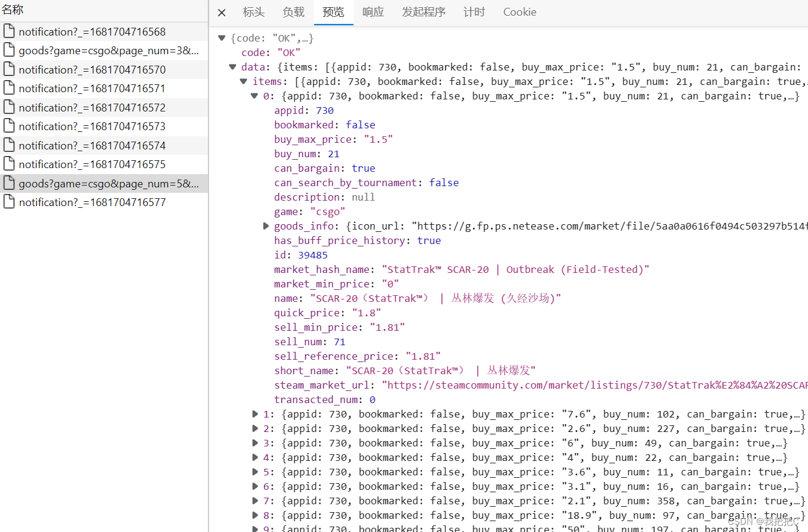Collapse the items array node
Viewport: 808px width, 532px height.
243,81
